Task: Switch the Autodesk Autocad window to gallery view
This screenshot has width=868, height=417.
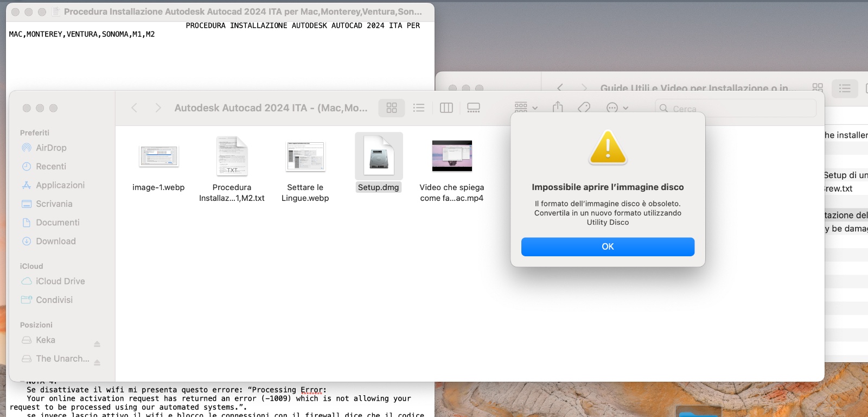Action: pyautogui.click(x=474, y=108)
